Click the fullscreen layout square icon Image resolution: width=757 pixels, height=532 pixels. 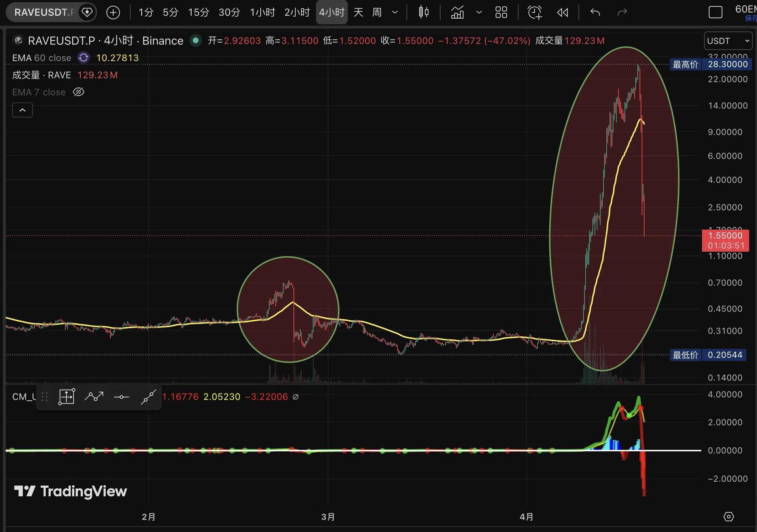coord(715,12)
